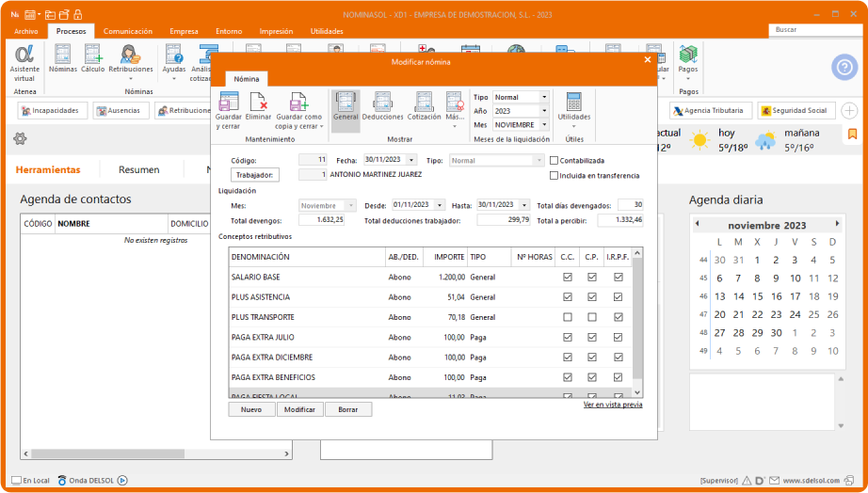This screenshot has height=493, width=868.
Task: Open the Agencia Tributaria shortcut
Action: tap(710, 111)
